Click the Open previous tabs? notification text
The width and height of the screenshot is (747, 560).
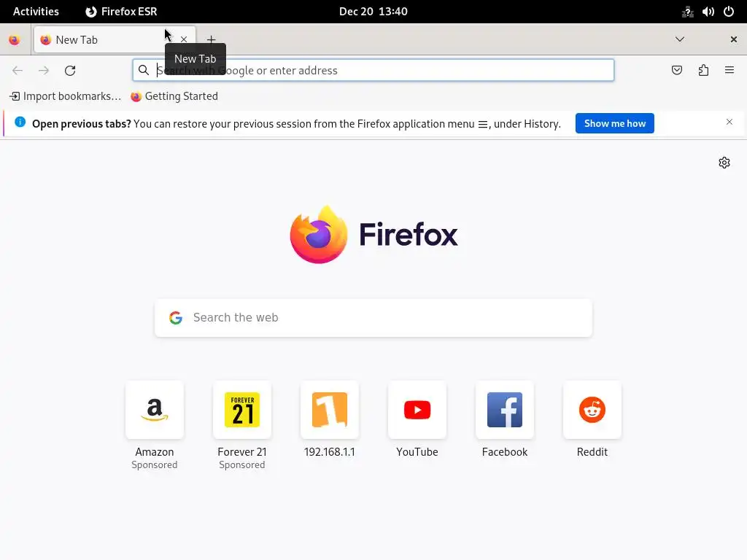pyautogui.click(x=82, y=124)
